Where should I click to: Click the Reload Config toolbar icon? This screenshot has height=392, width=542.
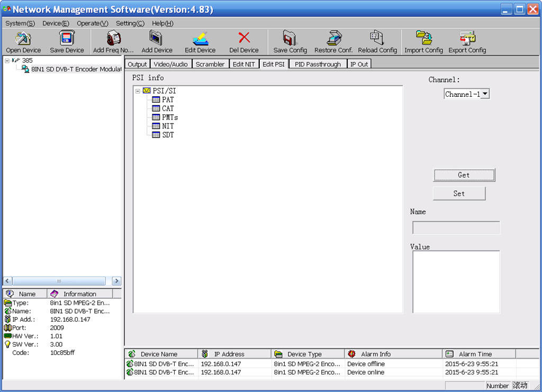pos(377,38)
